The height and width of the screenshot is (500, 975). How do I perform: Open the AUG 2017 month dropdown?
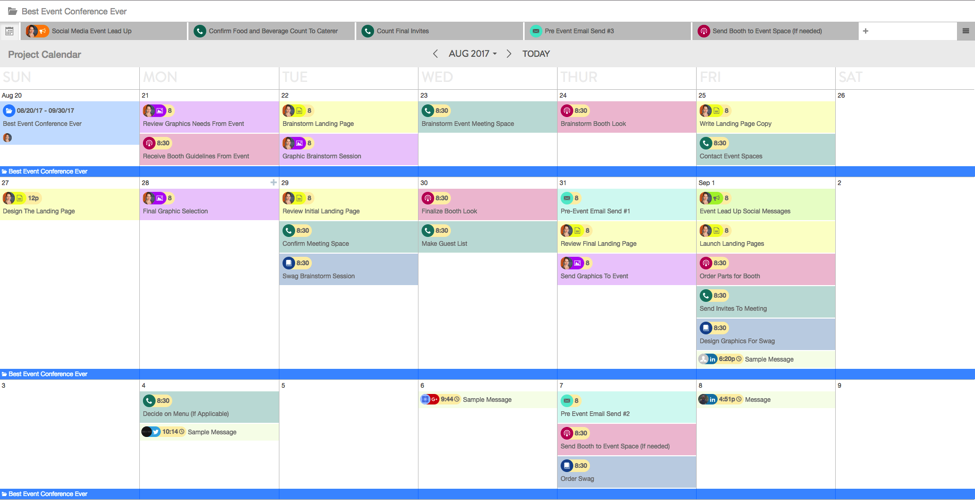[472, 54]
